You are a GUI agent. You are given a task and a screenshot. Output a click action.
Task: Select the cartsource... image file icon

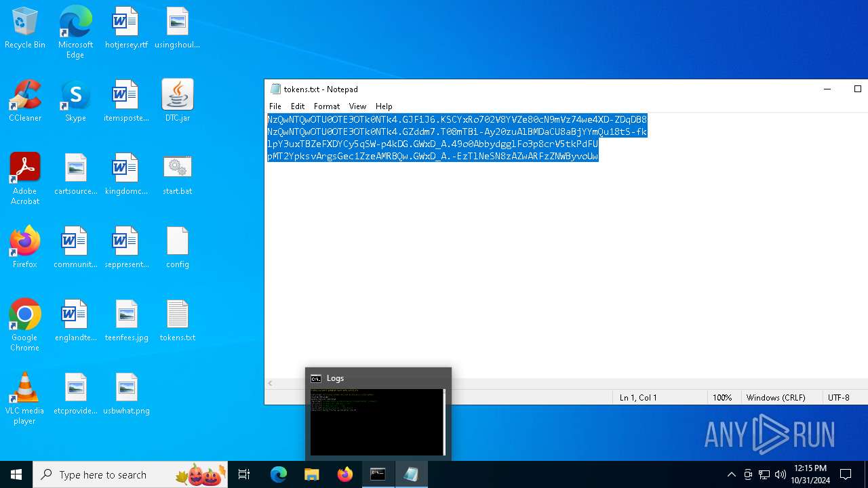(x=75, y=174)
